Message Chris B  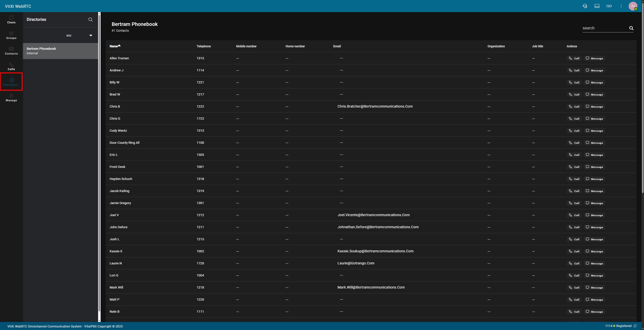click(x=594, y=107)
